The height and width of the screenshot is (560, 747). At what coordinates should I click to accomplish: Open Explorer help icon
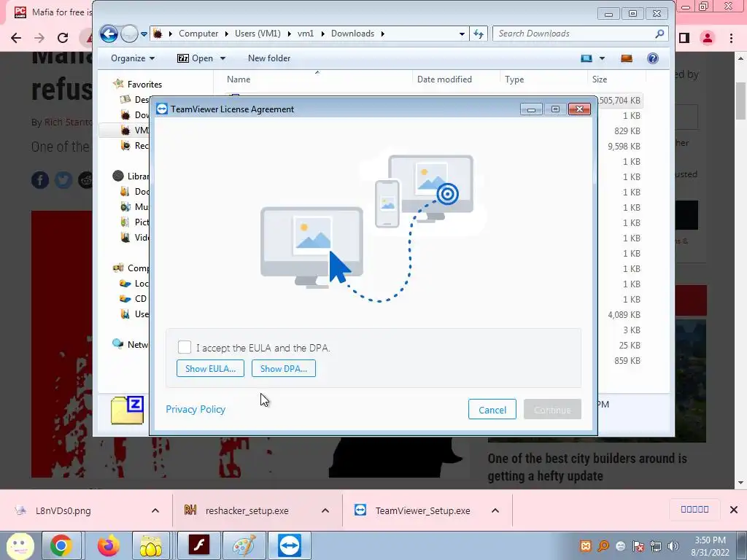[653, 58]
